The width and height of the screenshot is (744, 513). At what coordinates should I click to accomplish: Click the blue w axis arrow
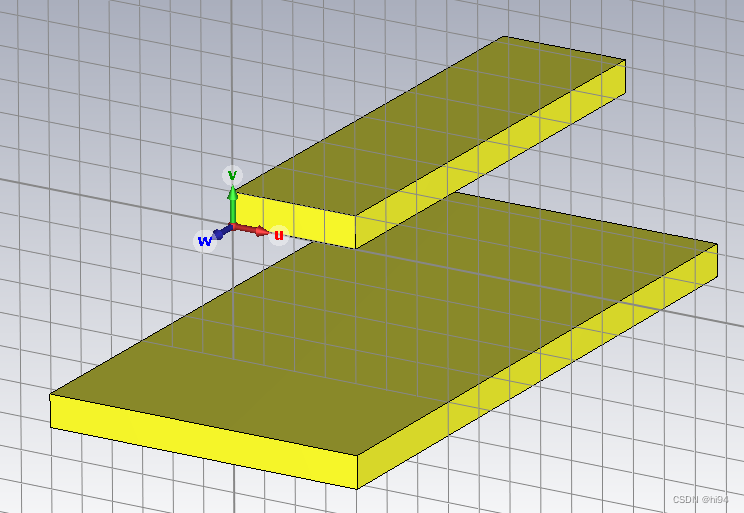[x=223, y=233]
